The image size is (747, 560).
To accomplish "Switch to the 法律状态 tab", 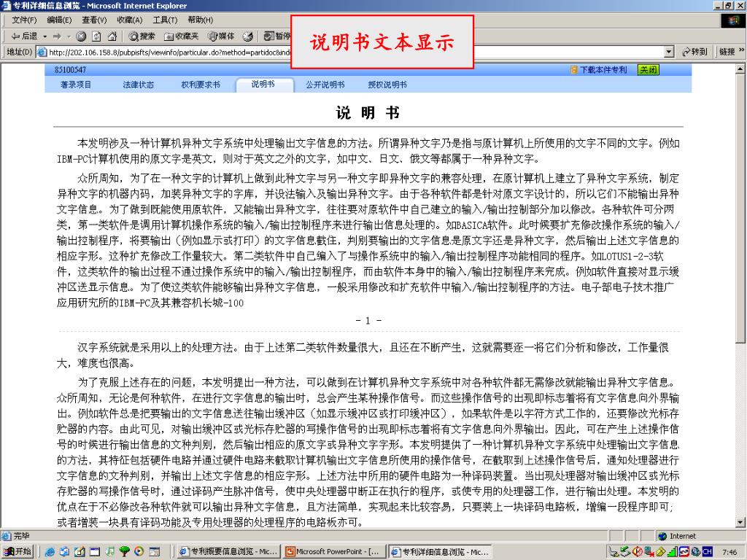I will pos(138,85).
